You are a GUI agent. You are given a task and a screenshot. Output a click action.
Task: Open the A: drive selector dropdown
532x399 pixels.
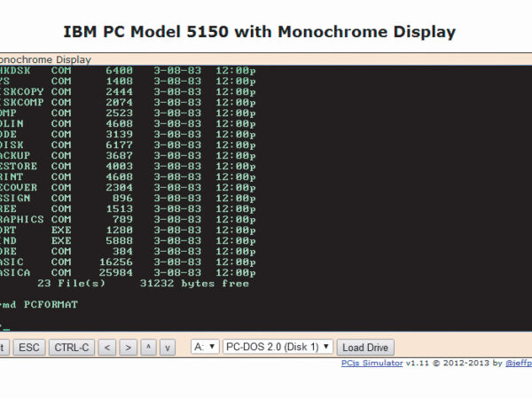[205, 347]
